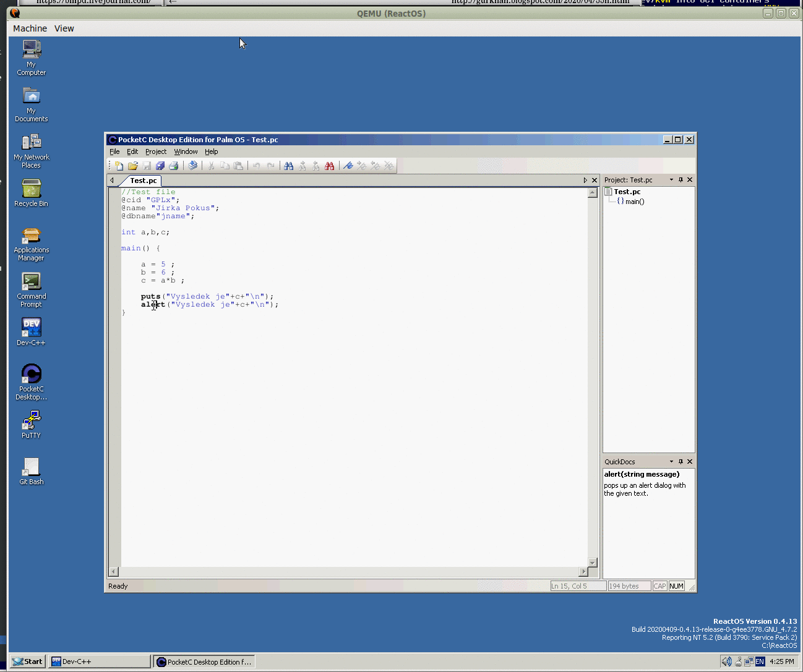803x672 pixels.
Task: Click the ReactOS Start button
Action: [x=27, y=661]
